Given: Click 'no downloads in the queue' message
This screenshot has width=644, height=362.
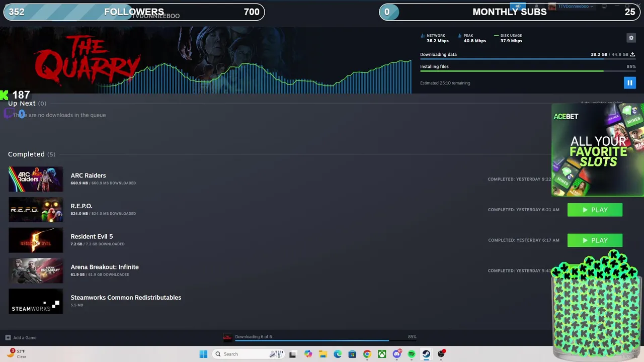Looking at the screenshot, I should tap(59, 115).
